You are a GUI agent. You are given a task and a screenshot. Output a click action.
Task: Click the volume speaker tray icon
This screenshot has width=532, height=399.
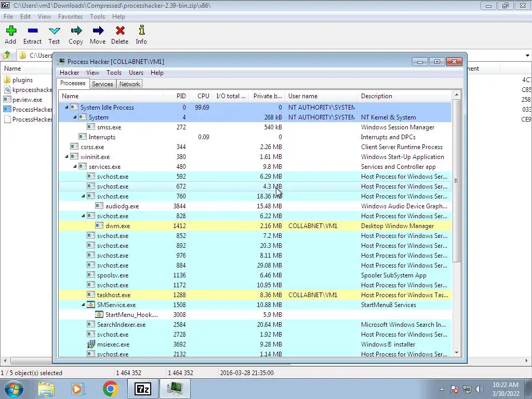pyautogui.click(x=480, y=389)
